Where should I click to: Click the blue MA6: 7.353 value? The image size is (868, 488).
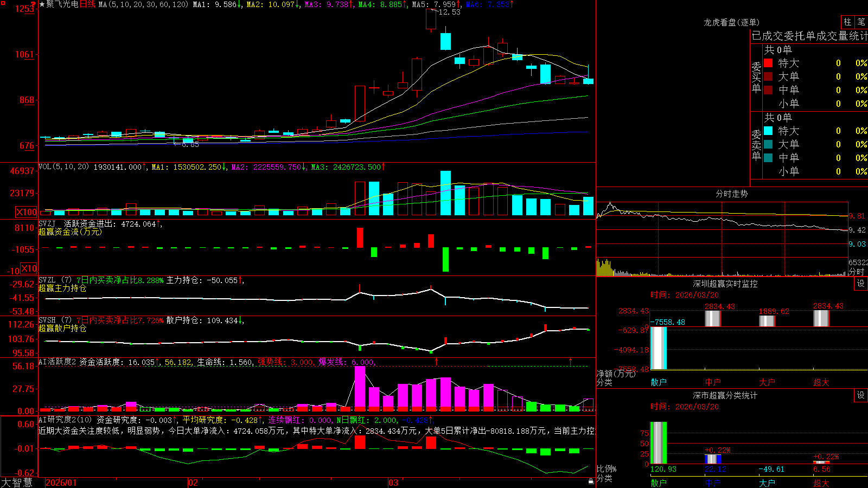[x=488, y=4]
